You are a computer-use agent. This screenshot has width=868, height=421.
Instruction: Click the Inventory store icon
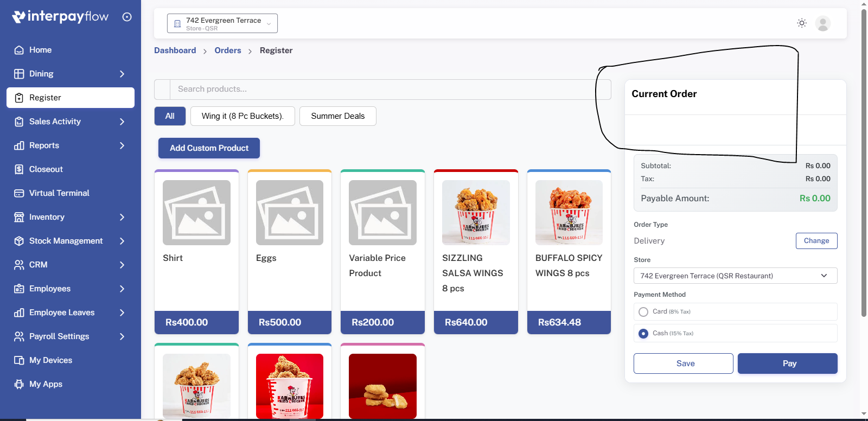(19, 217)
